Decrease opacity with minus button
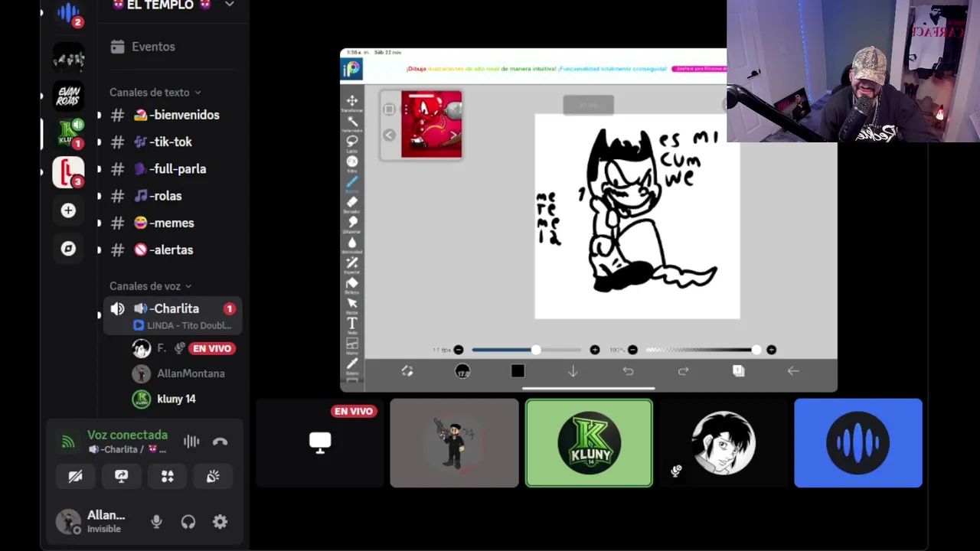 tap(632, 350)
